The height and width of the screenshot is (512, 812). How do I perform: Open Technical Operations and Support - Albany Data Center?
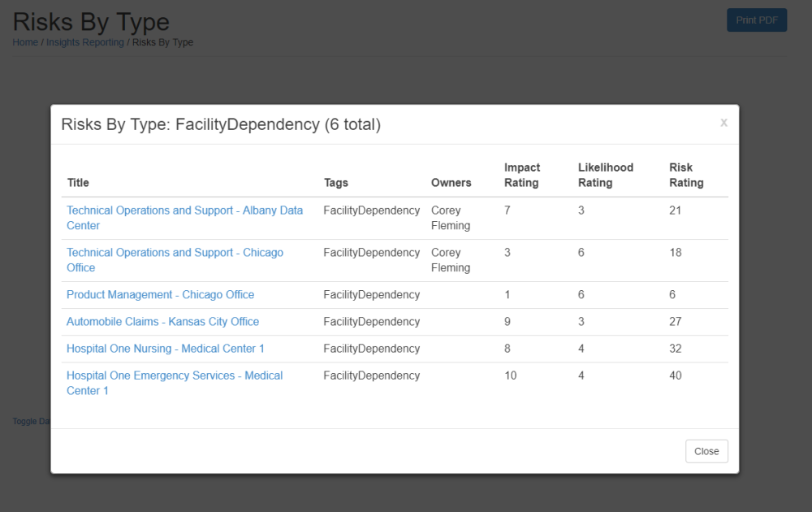click(184, 218)
